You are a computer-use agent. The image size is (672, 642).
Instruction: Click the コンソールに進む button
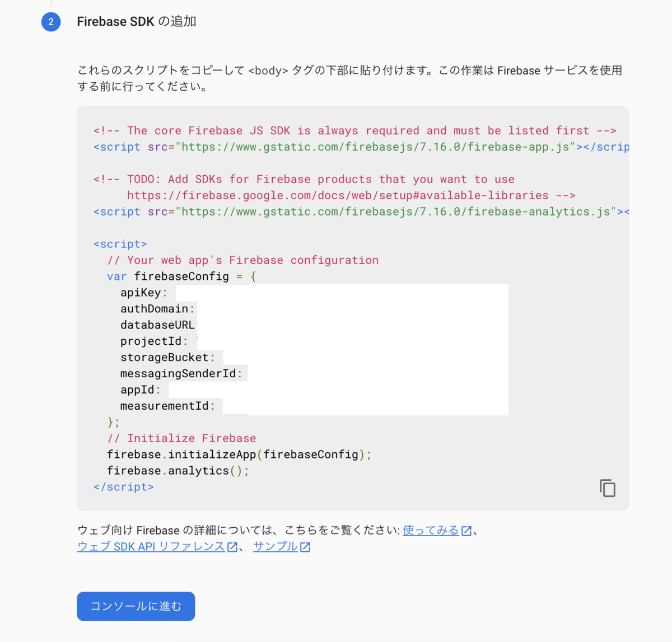[136, 606]
